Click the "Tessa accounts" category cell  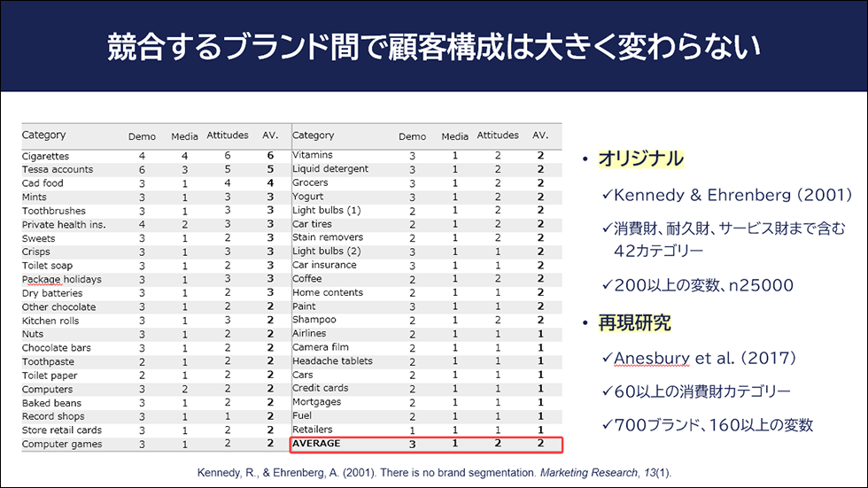pyautogui.click(x=58, y=169)
